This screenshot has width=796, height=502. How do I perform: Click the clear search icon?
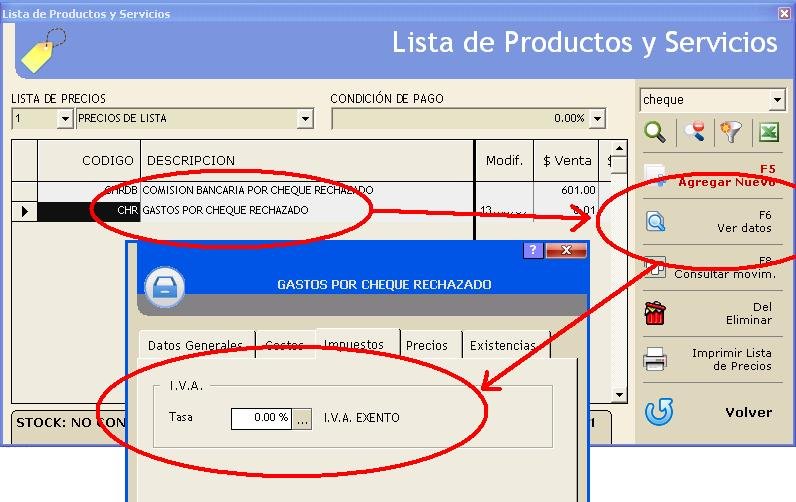[x=694, y=132]
